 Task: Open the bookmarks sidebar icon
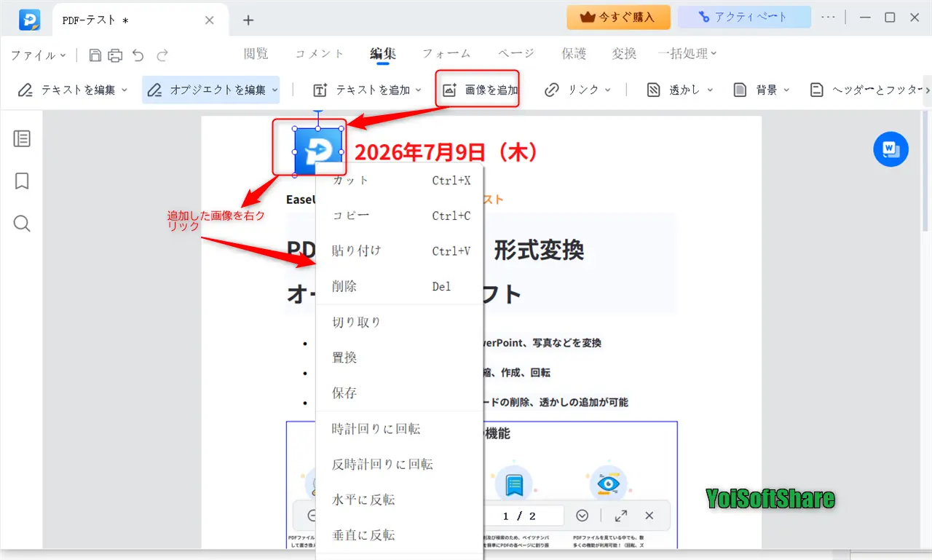click(x=22, y=181)
